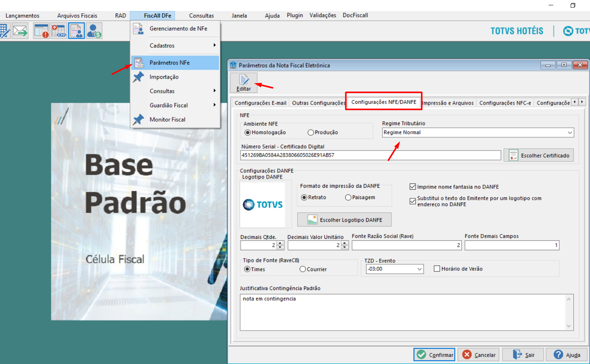
Task: Switch to Configurações NFC-e tab
Action: tap(505, 103)
